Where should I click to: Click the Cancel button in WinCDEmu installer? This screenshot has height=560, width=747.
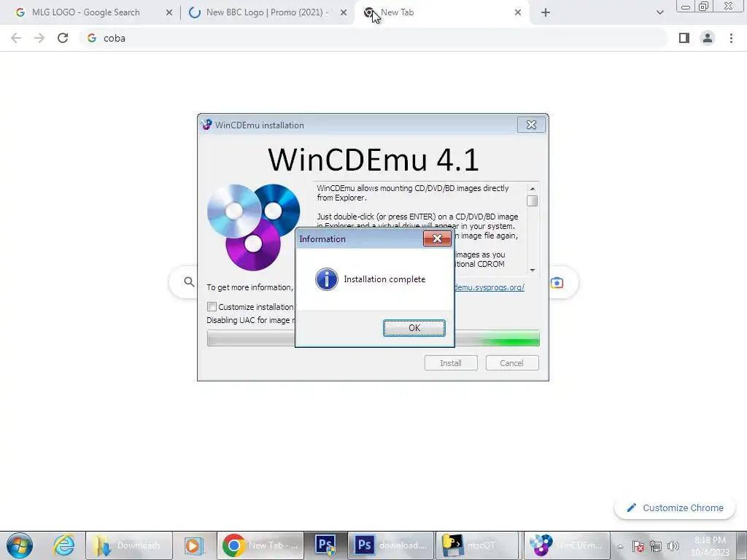pyautogui.click(x=512, y=363)
